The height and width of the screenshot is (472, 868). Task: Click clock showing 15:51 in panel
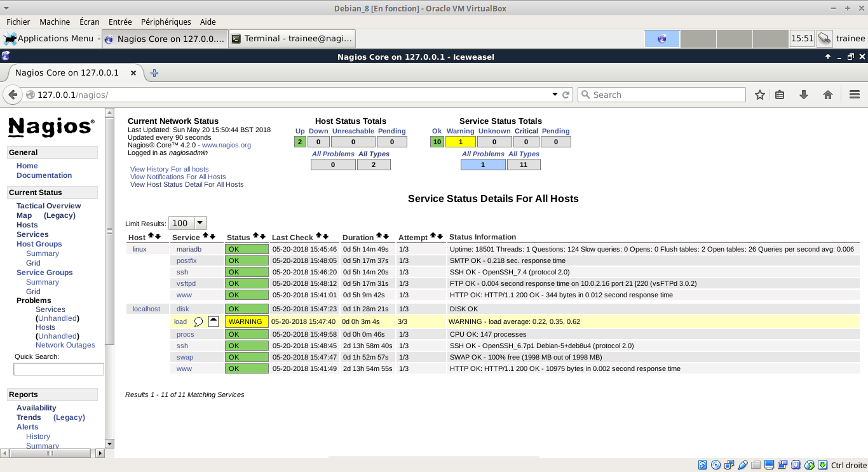pos(802,38)
